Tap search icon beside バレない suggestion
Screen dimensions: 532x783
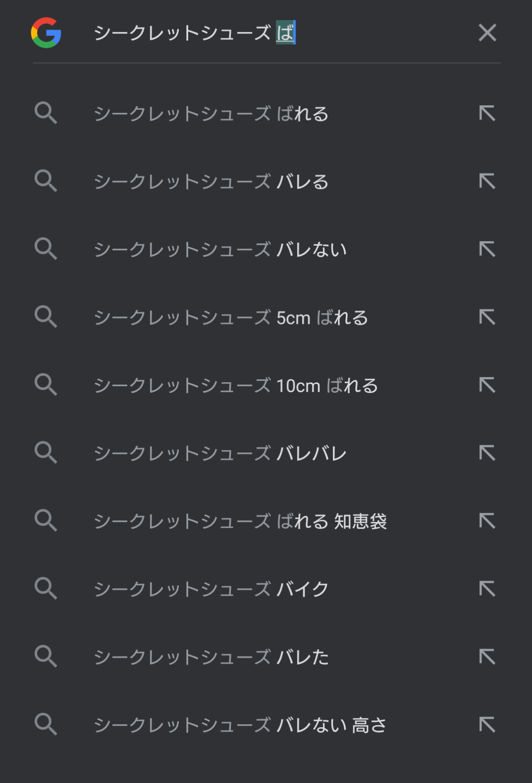click(x=46, y=249)
